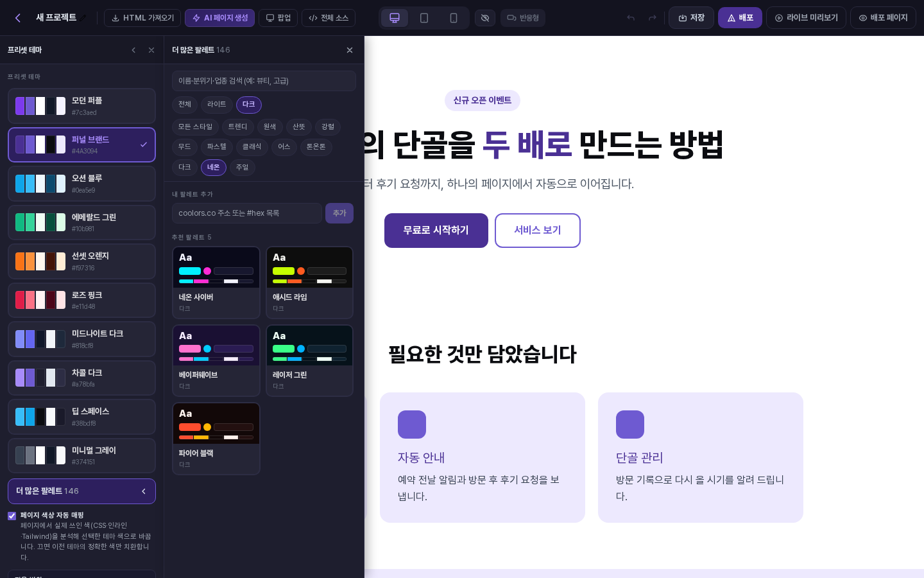Toggle the 반응형 responsive mode
The image size is (924, 578).
pyautogui.click(x=523, y=18)
